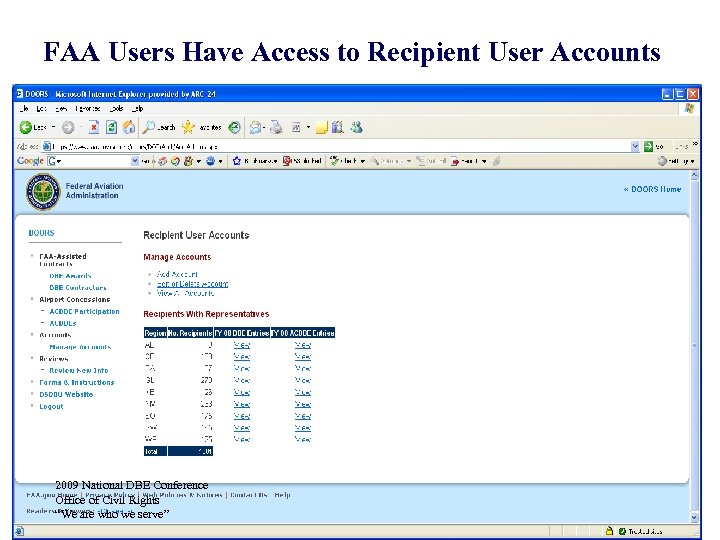Open Forms & Instructions sidebar link
Screen dimensions: 720x540
77,382
